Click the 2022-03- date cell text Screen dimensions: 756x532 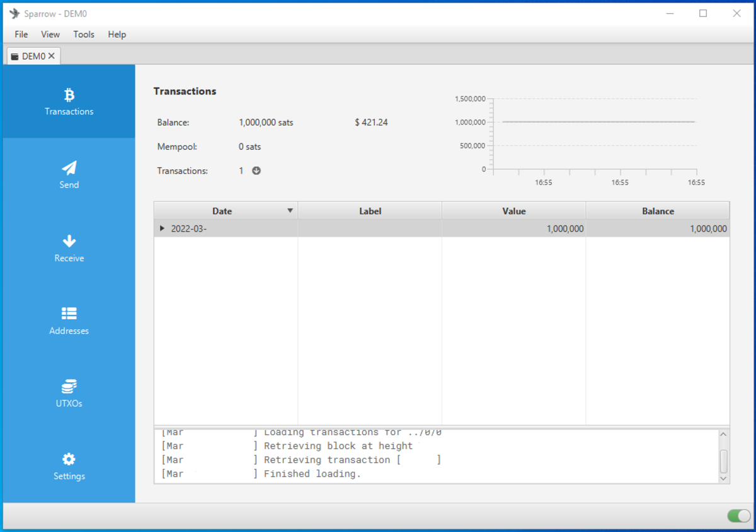click(x=189, y=229)
